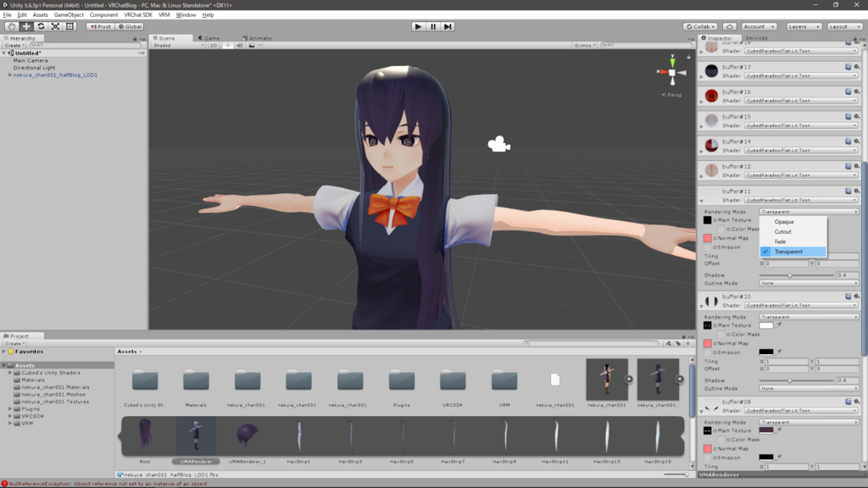Open the Layers dropdown
Image resolution: width=868 pixels, height=488 pixels.
(804, 26)
